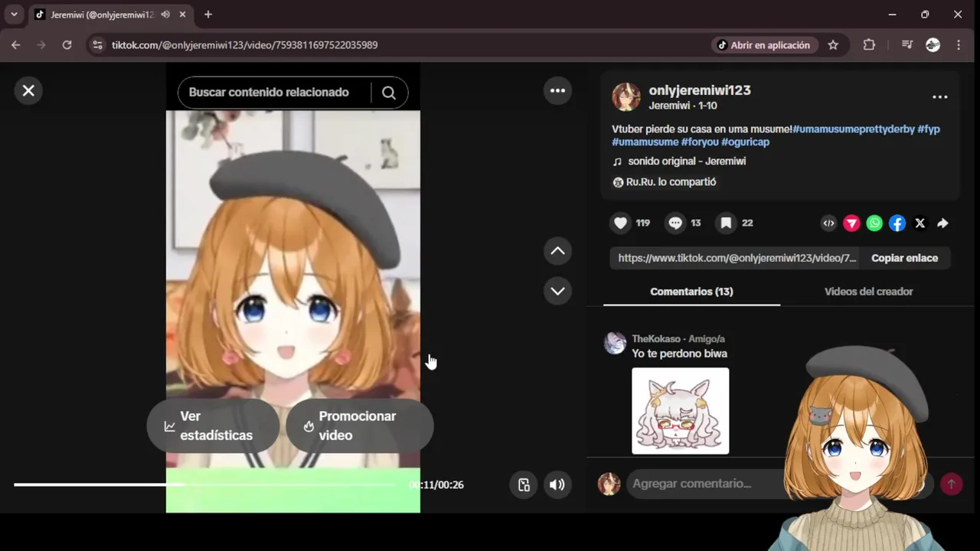This screenshot has height=551, width=980.
Task: Open the media control icon in toolbar
Action: [907, 45]
